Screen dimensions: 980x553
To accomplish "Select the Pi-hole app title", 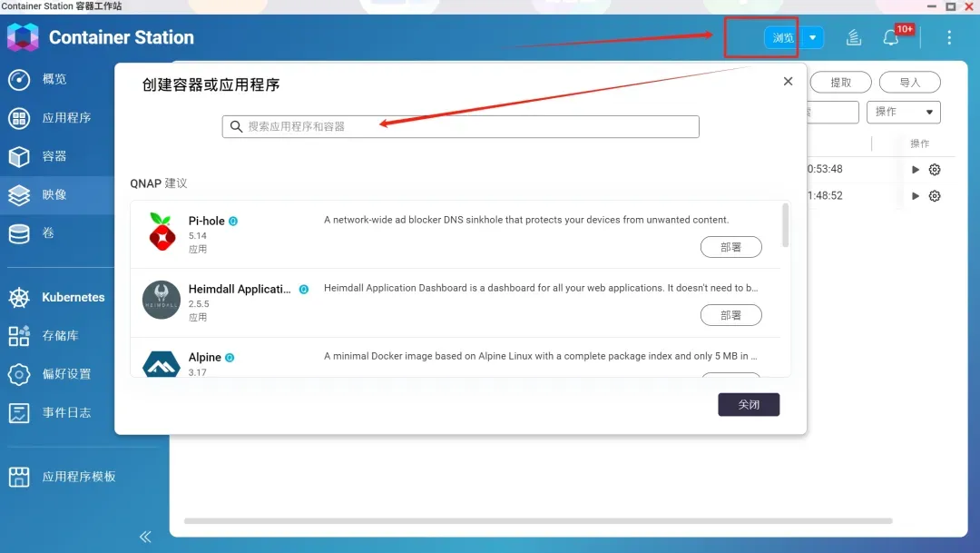I will (206, 221).
